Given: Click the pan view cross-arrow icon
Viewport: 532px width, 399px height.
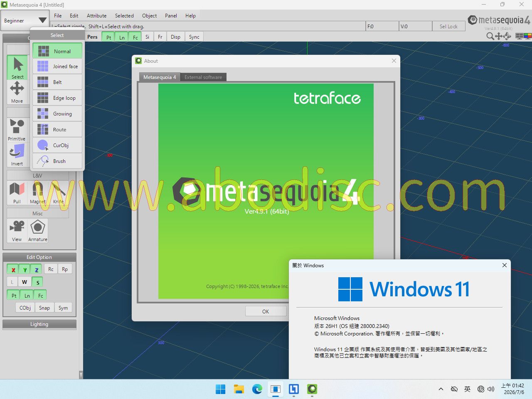Looking at the screenshot, I should (498, 36).
